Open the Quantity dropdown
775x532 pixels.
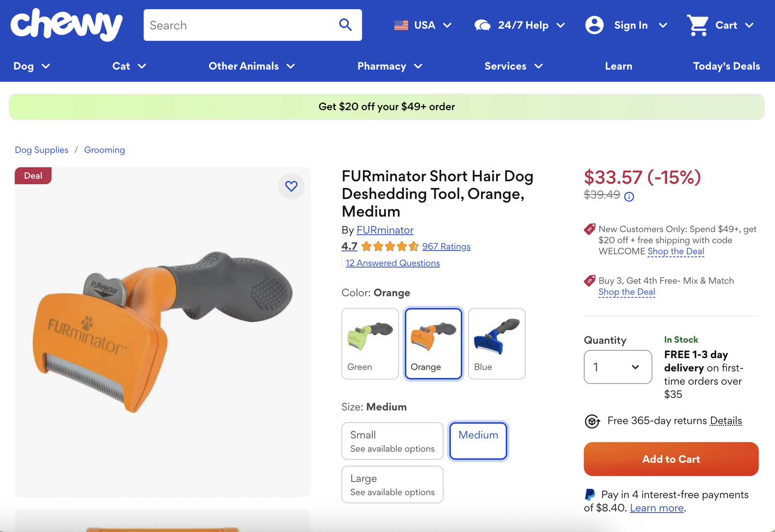tap(618, 367)
